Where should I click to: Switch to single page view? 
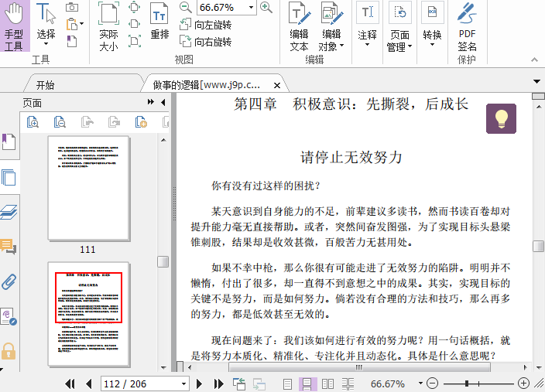(287, 383)
